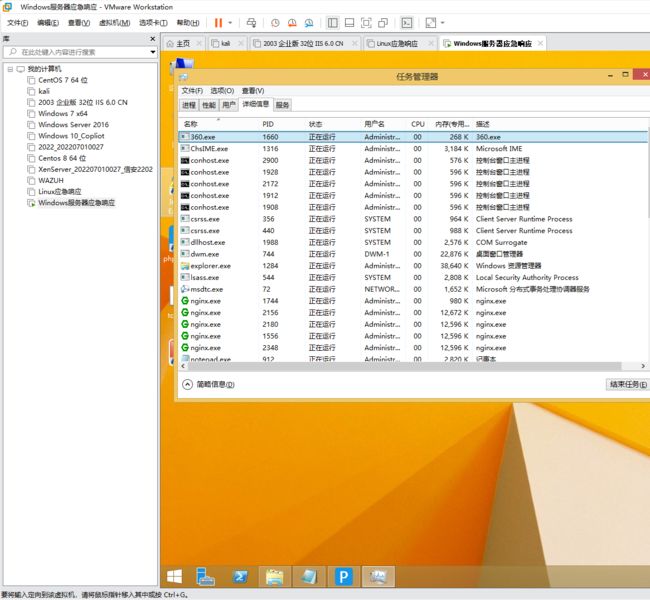Toggle the thumbnail bar view icon

(x=349, y=23)
